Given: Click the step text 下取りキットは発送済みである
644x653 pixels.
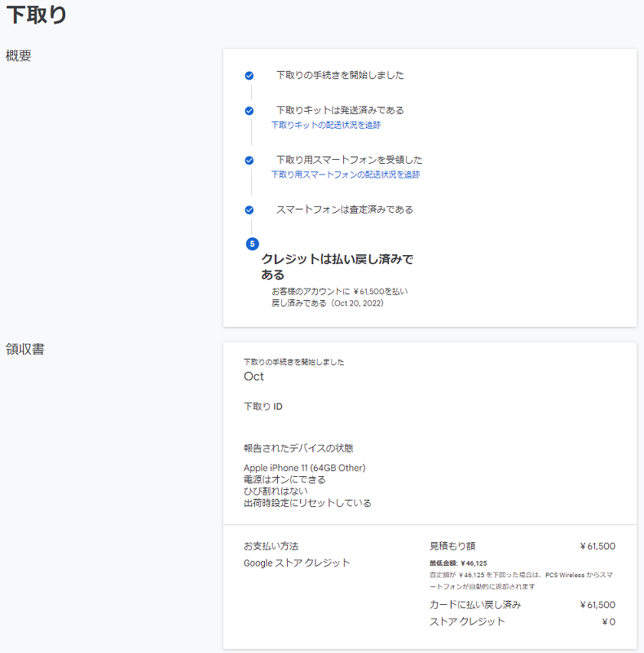Looking at the screenshot, I should coord(340,110).
